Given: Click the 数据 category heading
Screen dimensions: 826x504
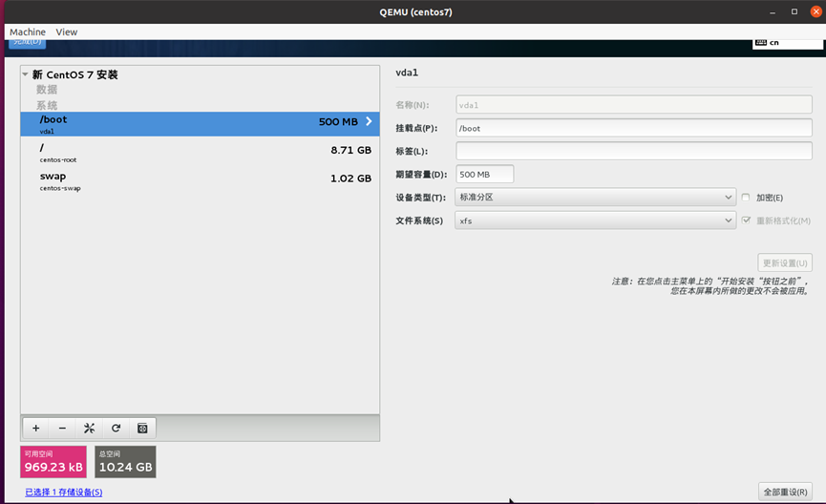Looking at the screenshot, I should click(47, 90).
